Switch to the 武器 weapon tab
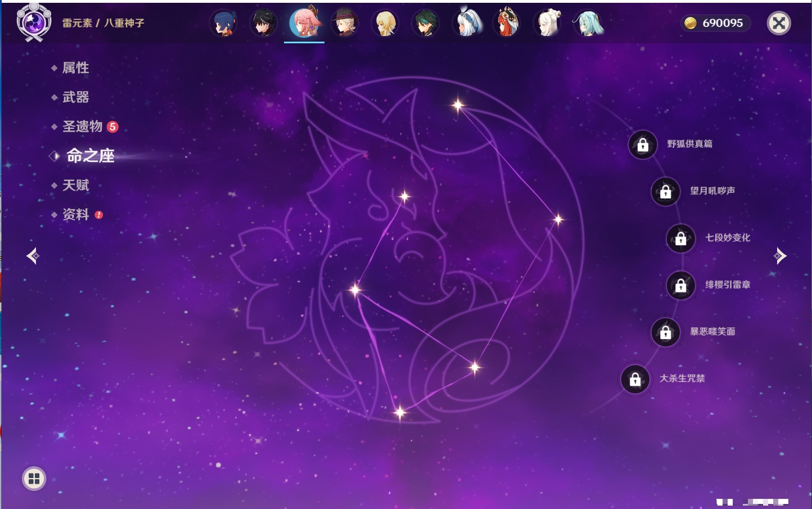 (75, 97)
